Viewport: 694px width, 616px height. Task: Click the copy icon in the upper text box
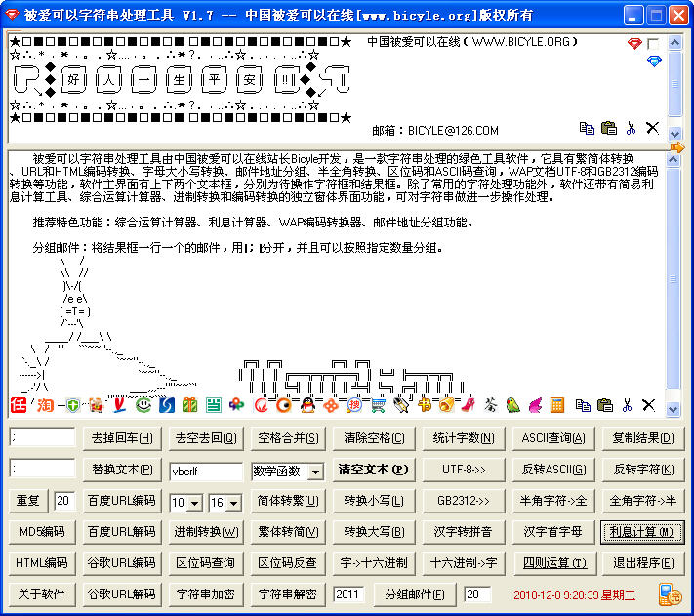click(587, 128)
